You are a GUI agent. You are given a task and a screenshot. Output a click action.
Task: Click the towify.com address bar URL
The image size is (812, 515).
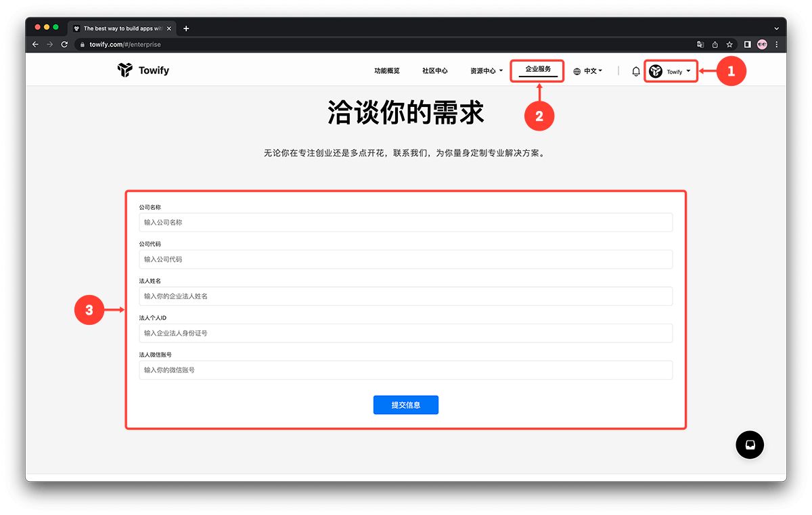click(125, 45)
